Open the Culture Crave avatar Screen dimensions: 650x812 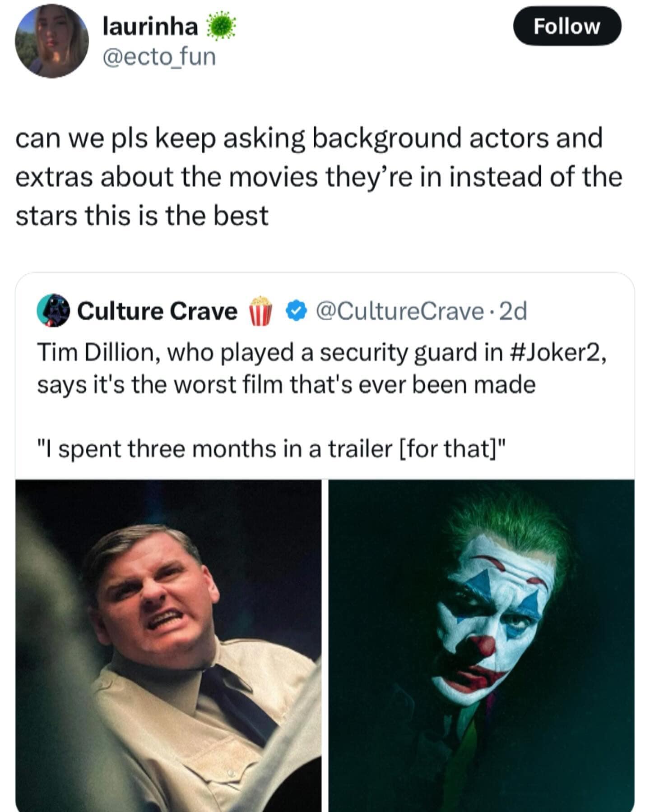click(53, 310)
